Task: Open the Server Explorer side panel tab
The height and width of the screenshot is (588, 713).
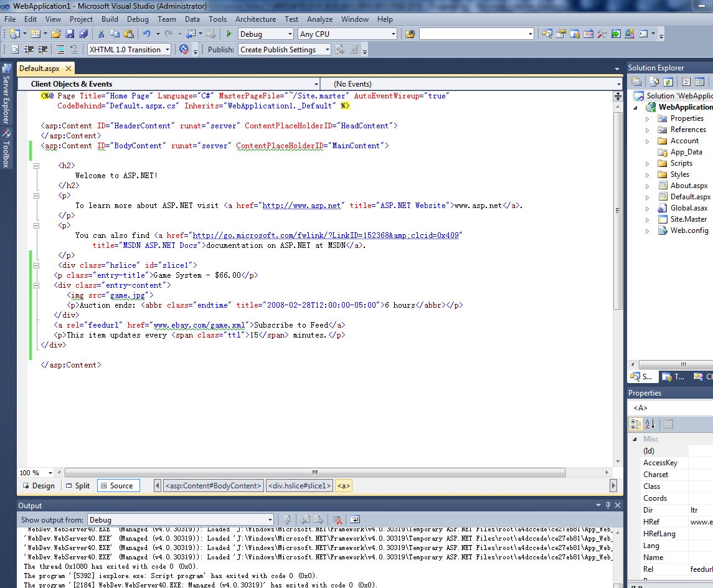Action: (6, 93)
